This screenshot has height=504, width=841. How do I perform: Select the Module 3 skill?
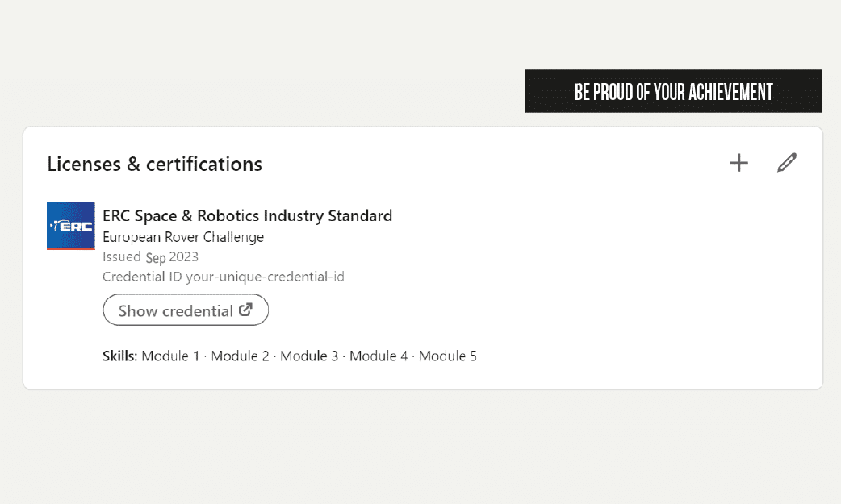(x=309, y=356)
